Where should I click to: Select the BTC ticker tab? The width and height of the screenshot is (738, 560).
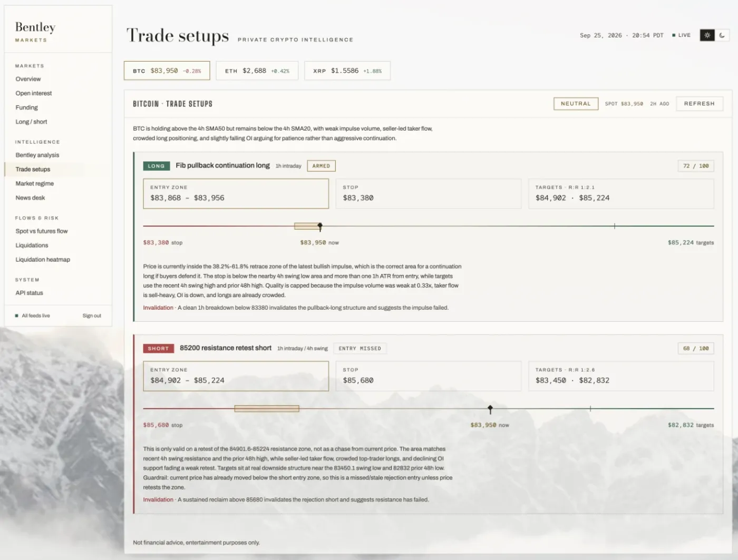coord(167,71)
